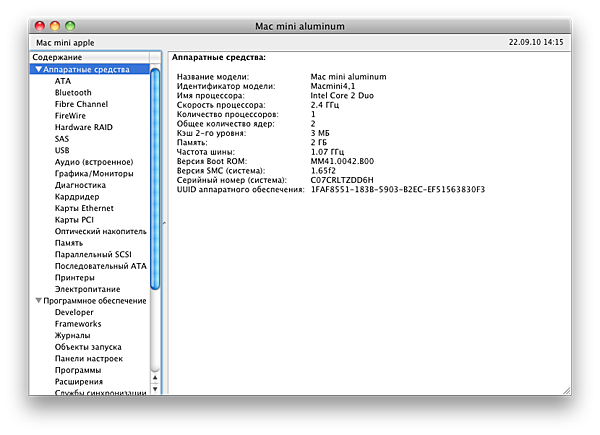Show USB device information
Viewport: 600px width, 435px height.
[x=62, y=150]
